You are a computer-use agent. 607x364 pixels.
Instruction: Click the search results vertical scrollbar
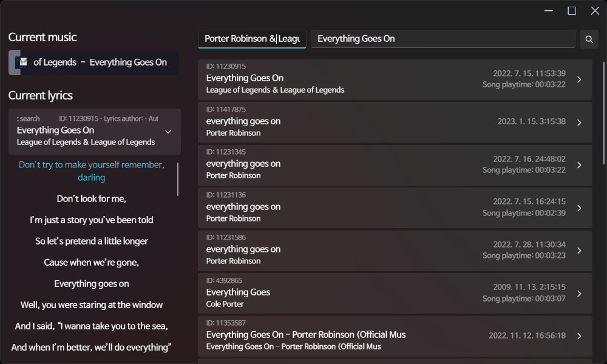[603, 112]
